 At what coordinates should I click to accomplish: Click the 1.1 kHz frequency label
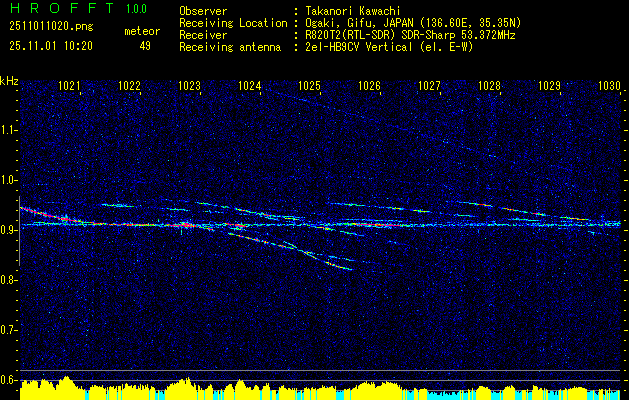[x=8, y=130]
